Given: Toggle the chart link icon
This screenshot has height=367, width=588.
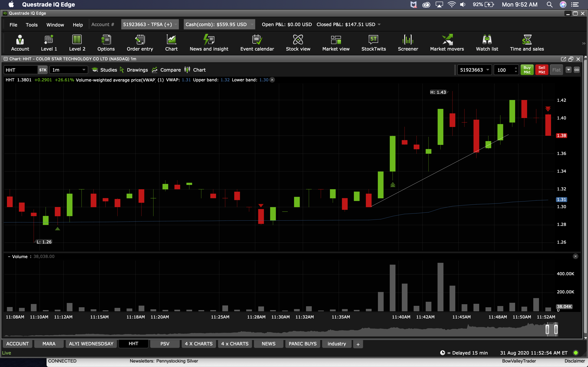Looking at the screenshot, I should 577,70.
